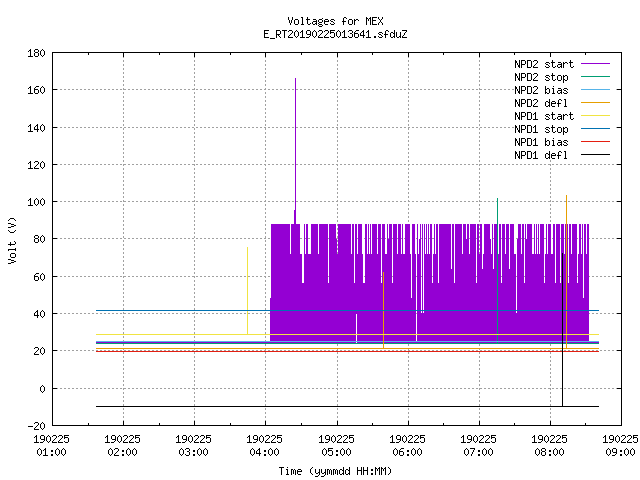Click the 190225 09:00 time tick label
Viewport: 640px width, 480px height.
click(x=620, y=446)
